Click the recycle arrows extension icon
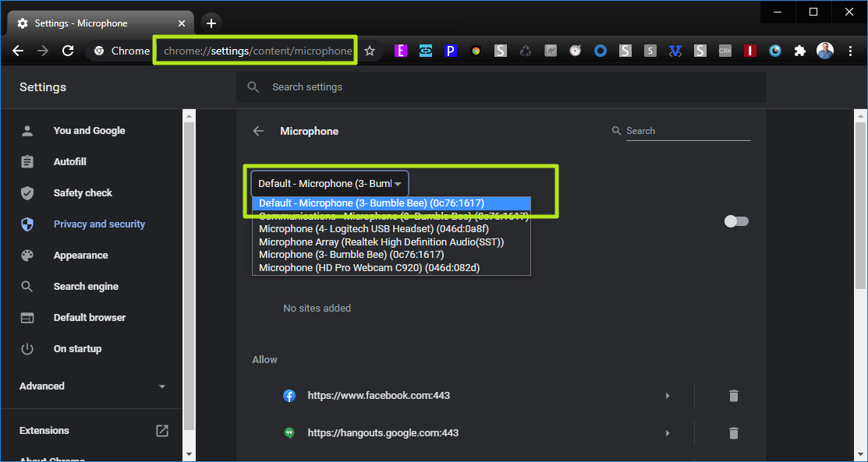 (x=526, y=51)
